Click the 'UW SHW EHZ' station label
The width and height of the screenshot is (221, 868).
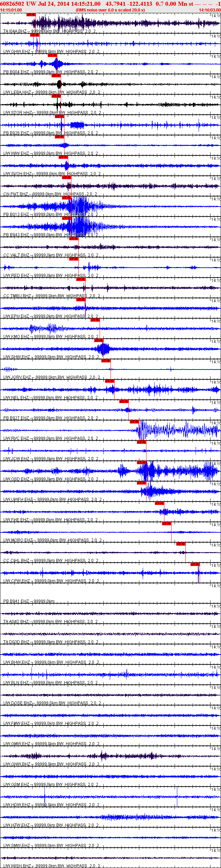(x=17, y=357)
